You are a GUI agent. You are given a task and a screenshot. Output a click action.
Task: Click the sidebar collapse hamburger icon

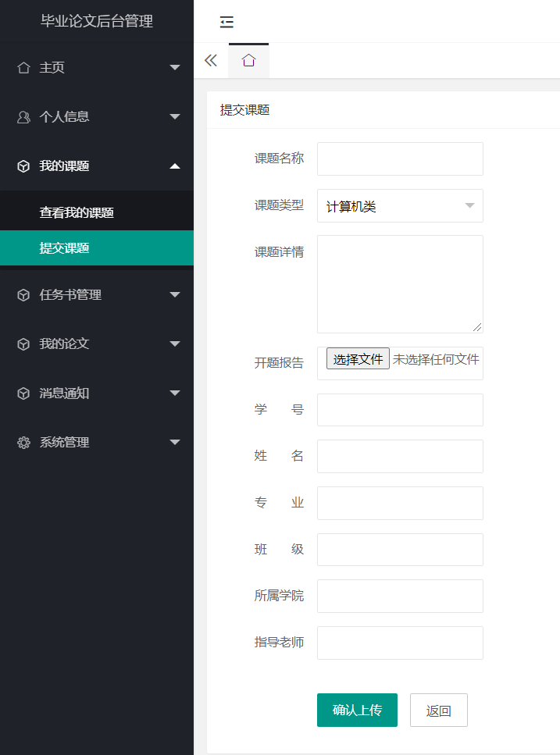[226, 22]
